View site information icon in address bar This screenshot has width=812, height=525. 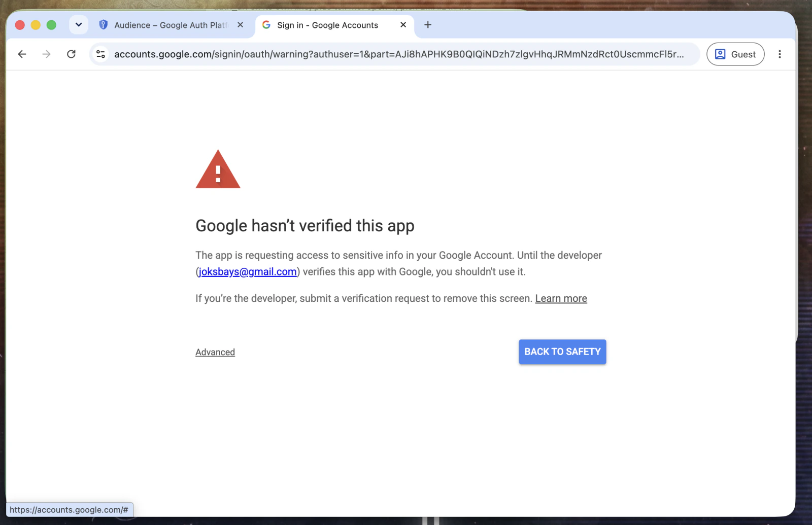click(101, 54)
